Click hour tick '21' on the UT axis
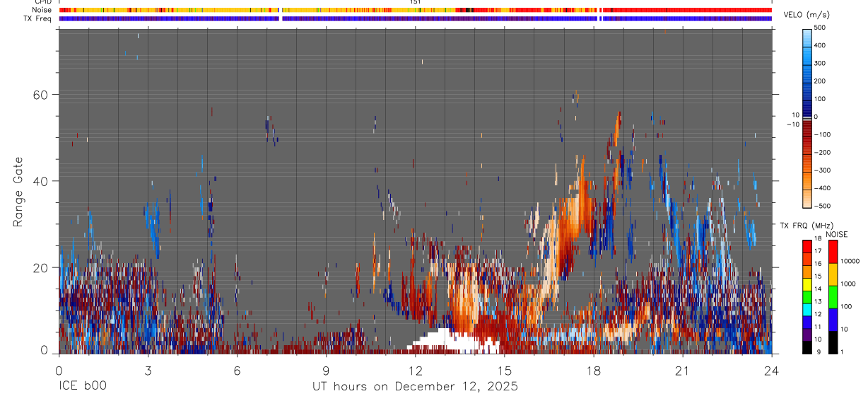Screen dimensions: 868x401 tap(683, 370)
